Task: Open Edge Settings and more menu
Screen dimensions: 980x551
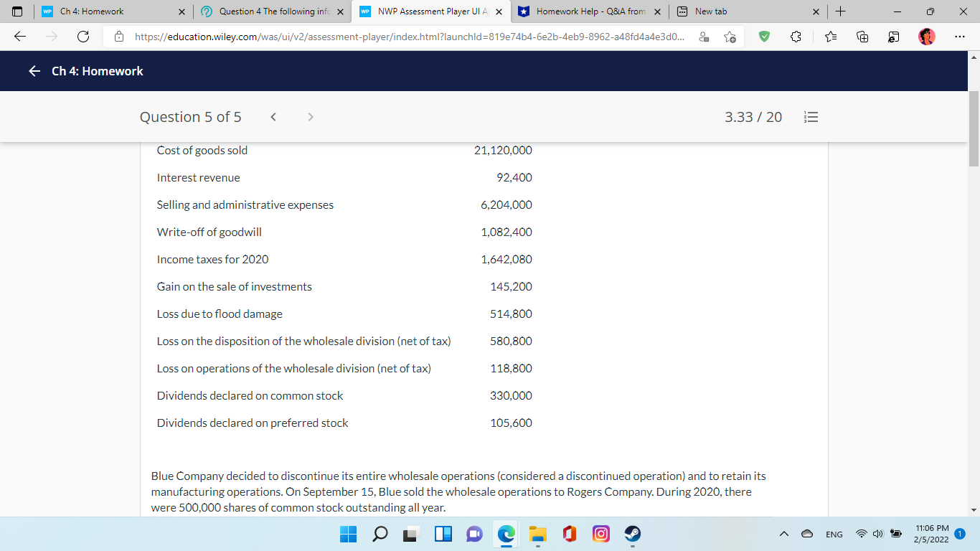Action: (960, 37)
